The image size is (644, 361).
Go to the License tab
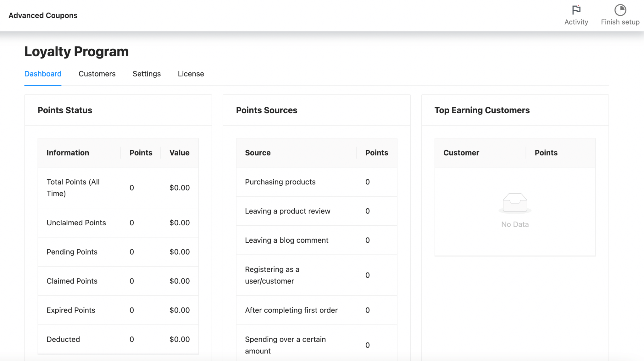[191, 74]
